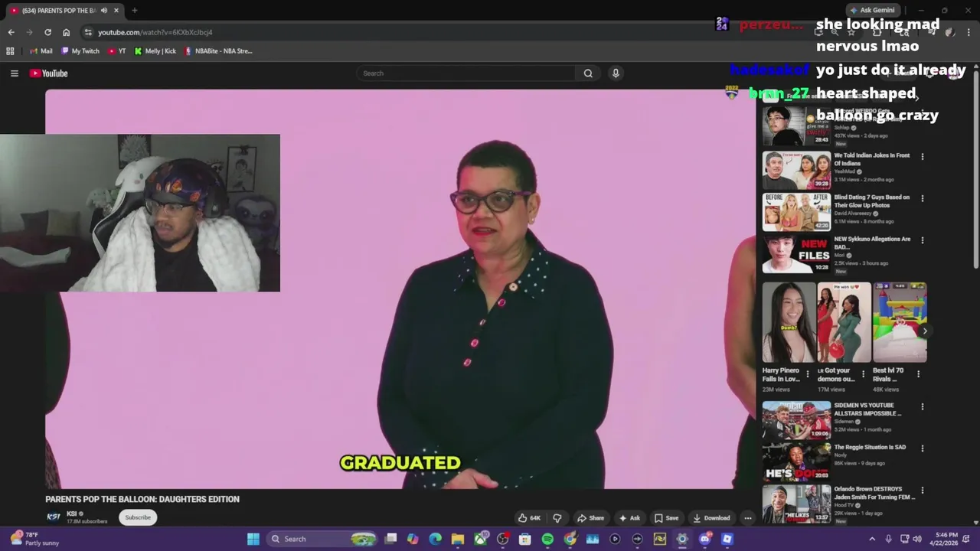Open the My Twitch bookmark
Viewport: 980px width, 551px height.
pos(80,51)
